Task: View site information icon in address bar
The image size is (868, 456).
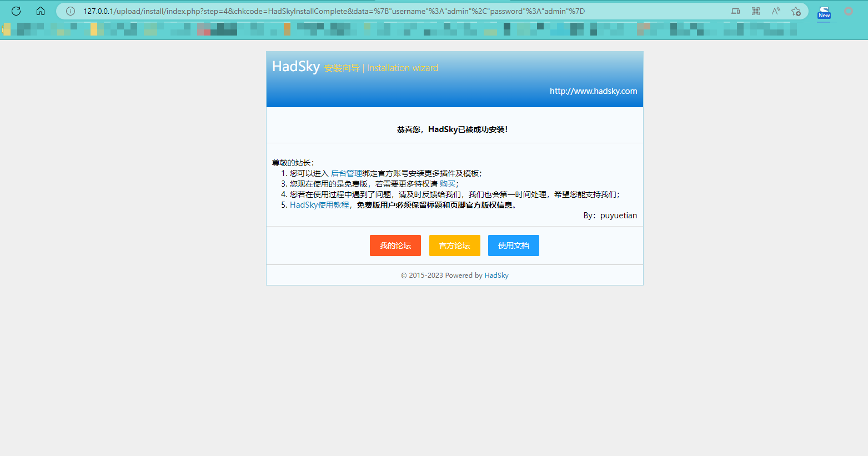Action: [71, 11]
